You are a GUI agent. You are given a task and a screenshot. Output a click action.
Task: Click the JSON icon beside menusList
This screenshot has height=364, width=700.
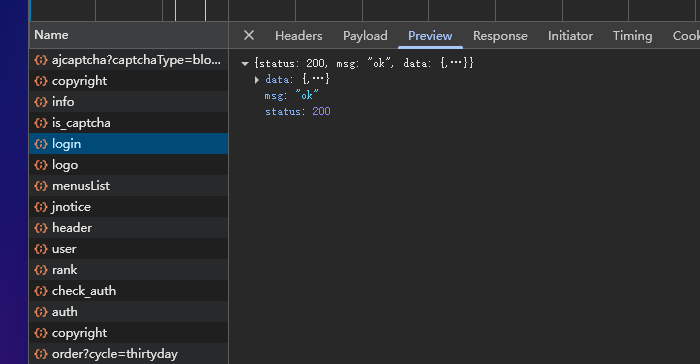(x=41, y=186)
